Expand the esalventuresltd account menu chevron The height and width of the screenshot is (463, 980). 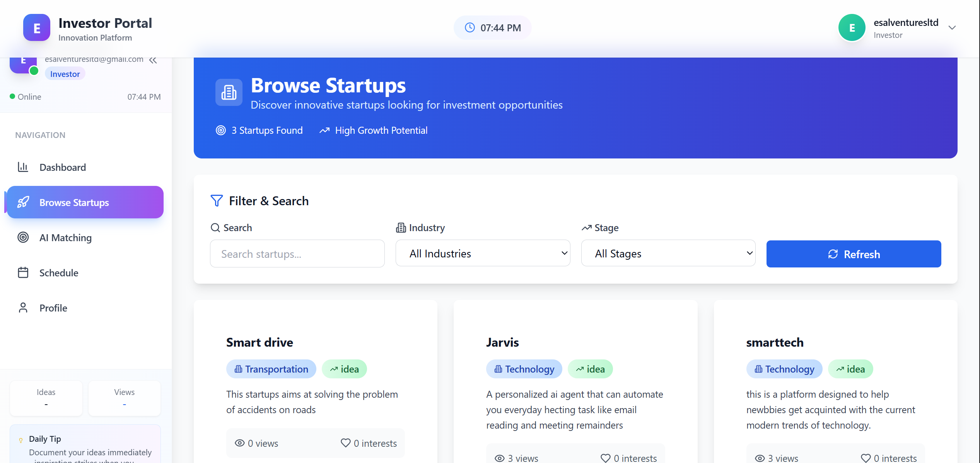[x=952, y=28]
